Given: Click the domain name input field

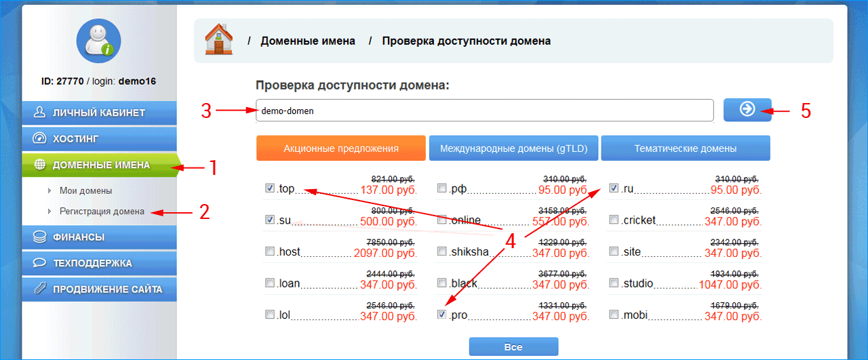Looking at the screenshot, I should tap(484, 111).
